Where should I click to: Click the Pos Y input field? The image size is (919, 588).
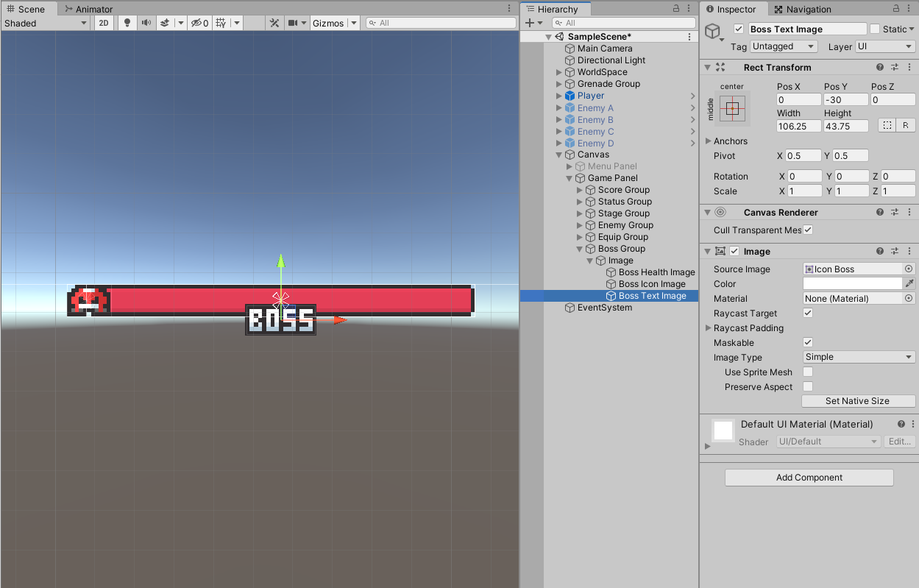[845, 99]
